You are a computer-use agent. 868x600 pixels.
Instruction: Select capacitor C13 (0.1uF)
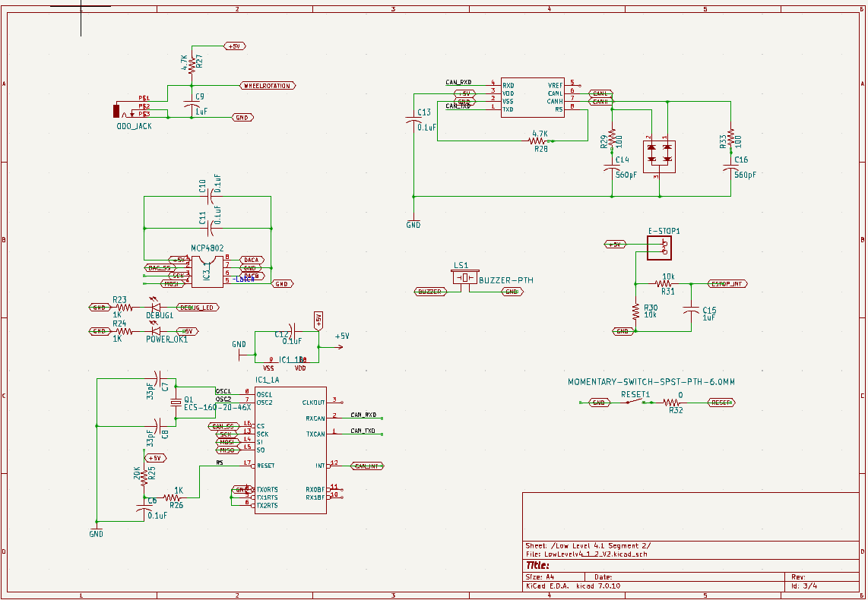point(413,119)
